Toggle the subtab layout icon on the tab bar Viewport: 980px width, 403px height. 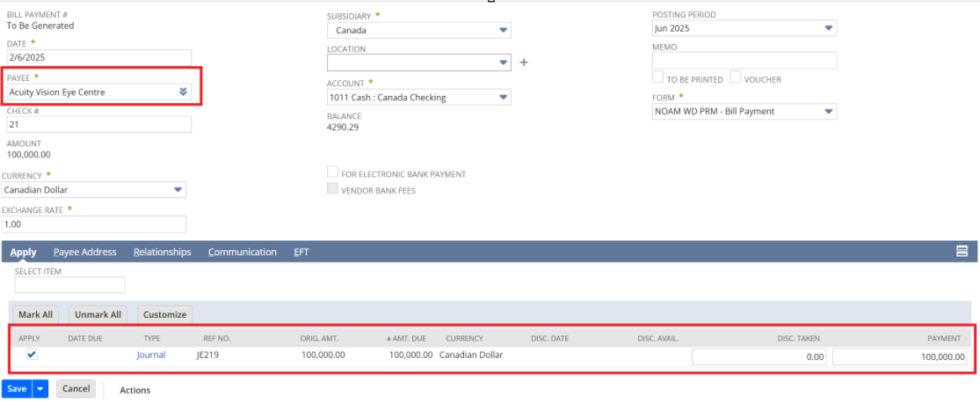962,252
